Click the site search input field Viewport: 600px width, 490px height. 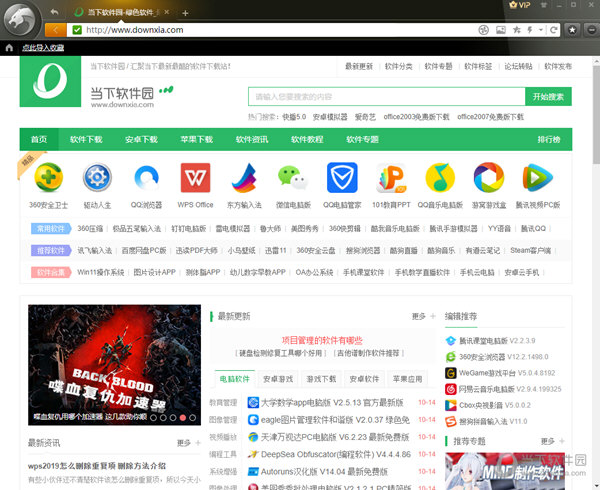click(x=385, y=97)
